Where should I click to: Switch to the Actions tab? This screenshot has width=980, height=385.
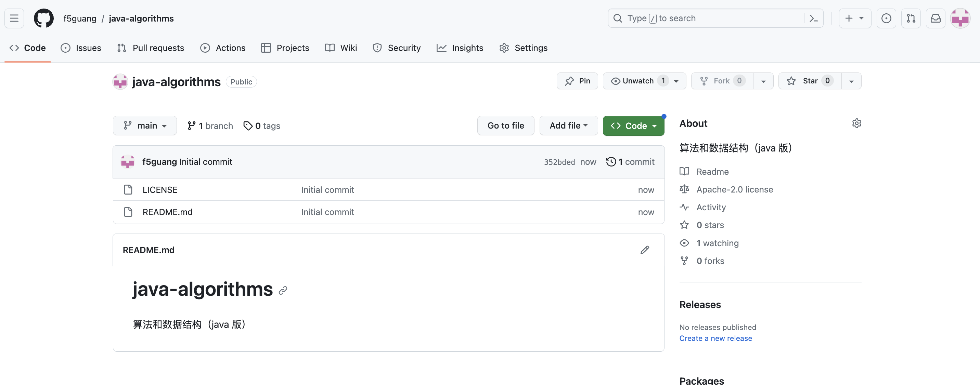(223, 48)
